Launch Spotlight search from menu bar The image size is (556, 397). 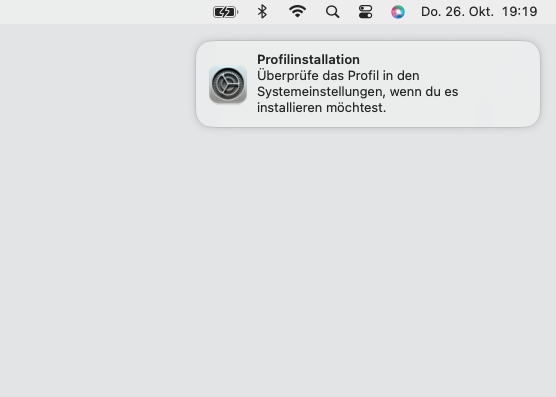click(332, 12)
